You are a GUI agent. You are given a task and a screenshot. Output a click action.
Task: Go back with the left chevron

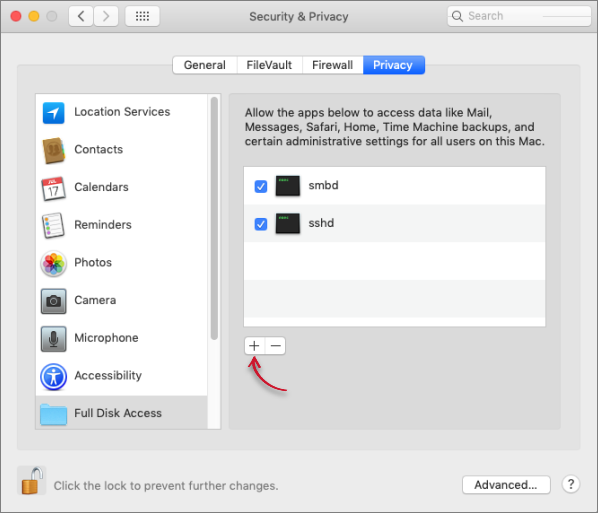pos(81,16)
